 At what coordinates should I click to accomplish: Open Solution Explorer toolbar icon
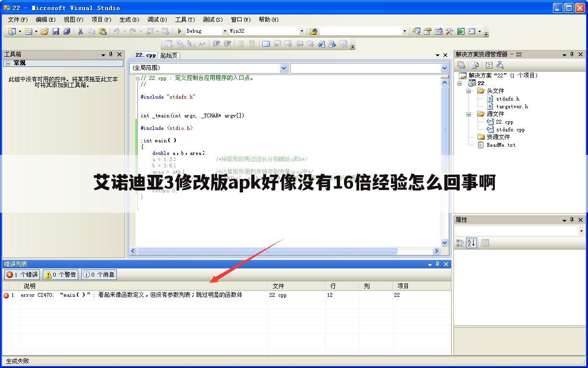pos(416,31)
